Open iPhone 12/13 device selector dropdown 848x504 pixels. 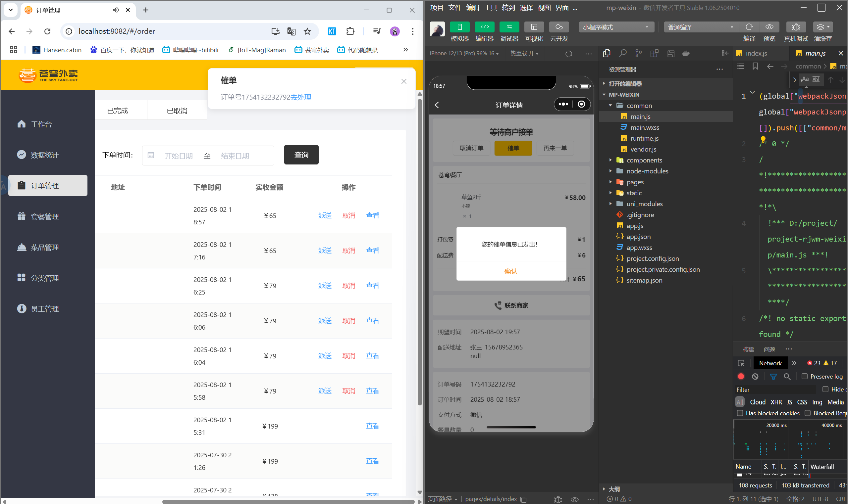(464, 53)
